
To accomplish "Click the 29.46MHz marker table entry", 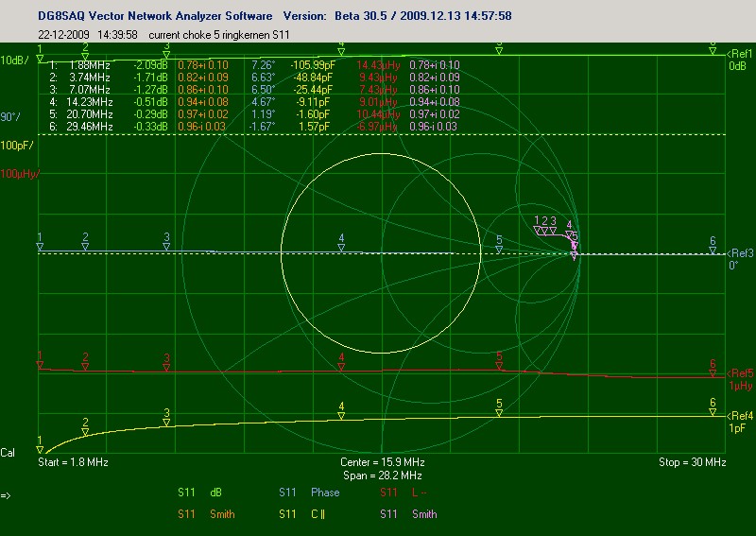I will pyautogui.click(x=90, y=127).
